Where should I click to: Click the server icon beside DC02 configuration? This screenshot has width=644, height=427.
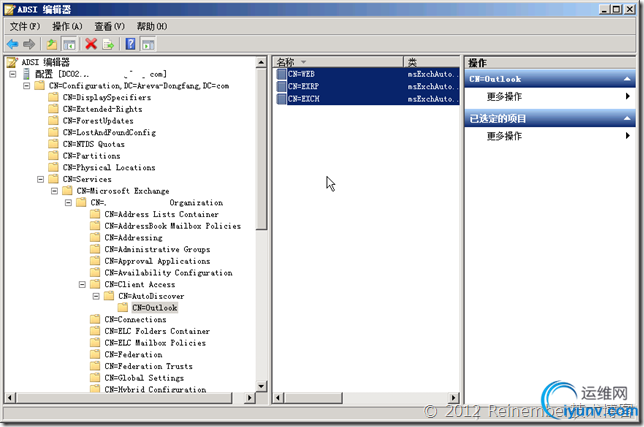point(27,74)
